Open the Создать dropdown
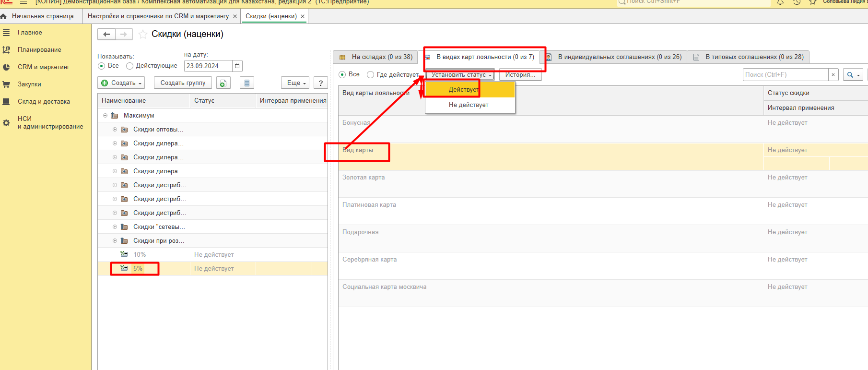This screenshot has height=370, width=868. (x=121, y=83)
